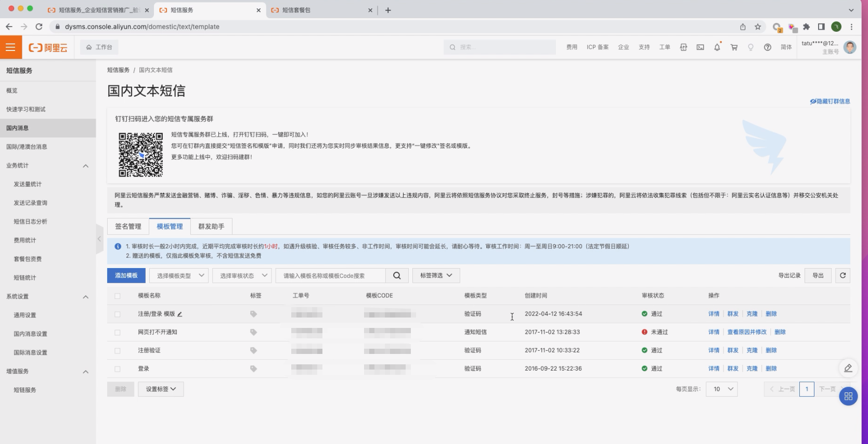Switch to the 群发助手 tab

(x=211, y=226)
